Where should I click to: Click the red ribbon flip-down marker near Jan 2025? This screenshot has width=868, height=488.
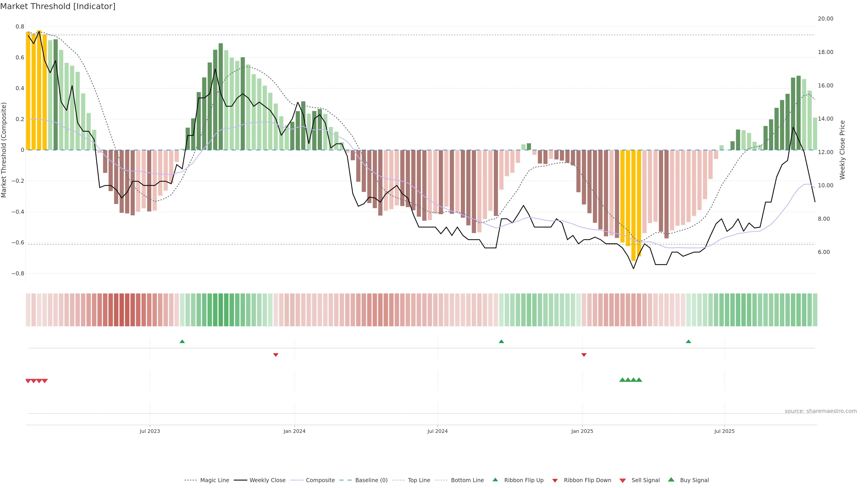click(584, 355)
